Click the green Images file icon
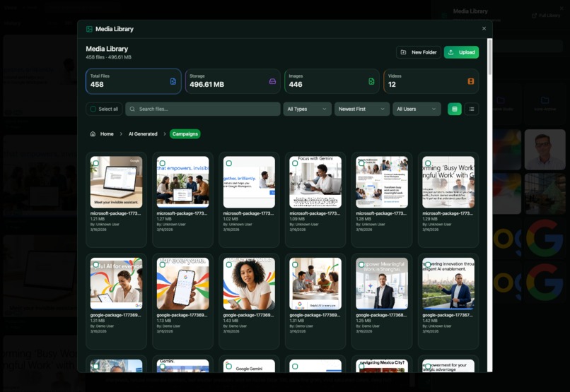Image resolution: width=570 pixels, height=392 pixels. [371, 81]
